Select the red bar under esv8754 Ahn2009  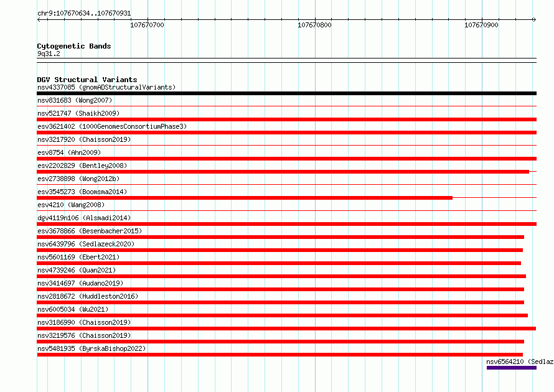[286, 159]
